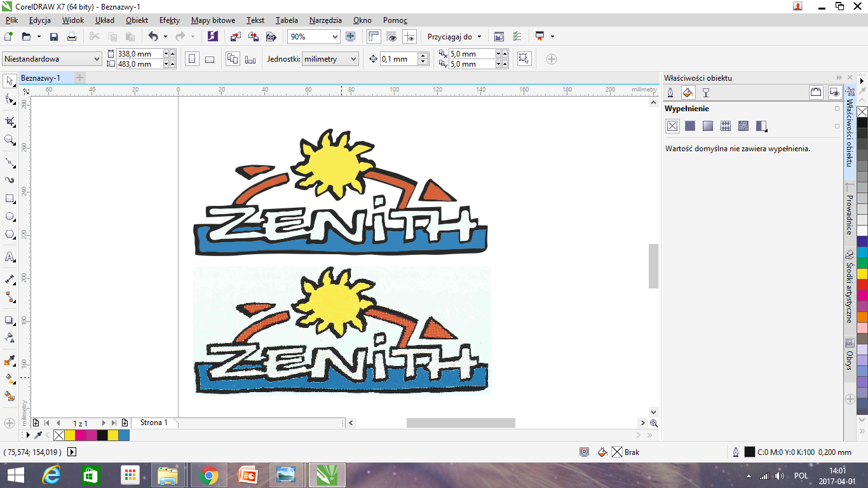
Task: Pick the Rectangle tool
Action: click(10, 199)
